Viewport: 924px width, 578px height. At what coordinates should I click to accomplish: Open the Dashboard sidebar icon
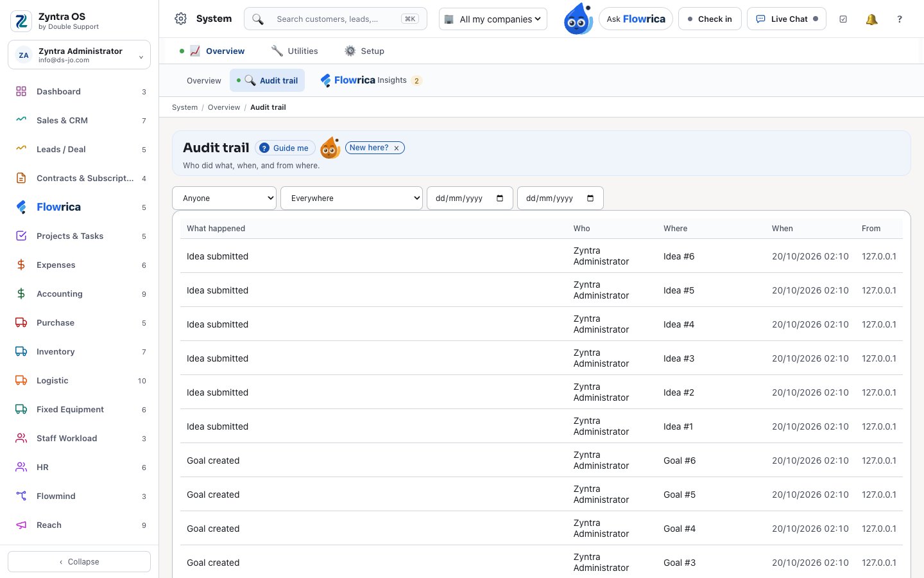(x=21, y=92)
